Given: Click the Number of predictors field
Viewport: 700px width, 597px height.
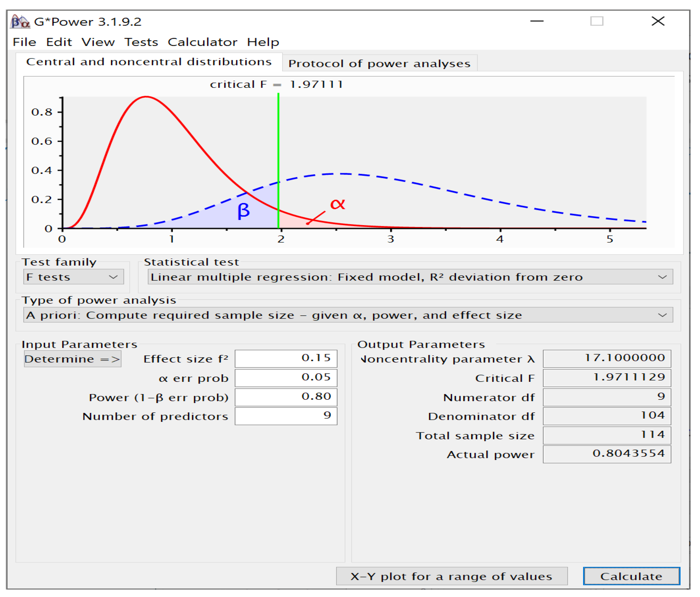Looking at the screenshot, I should [286, 416].
